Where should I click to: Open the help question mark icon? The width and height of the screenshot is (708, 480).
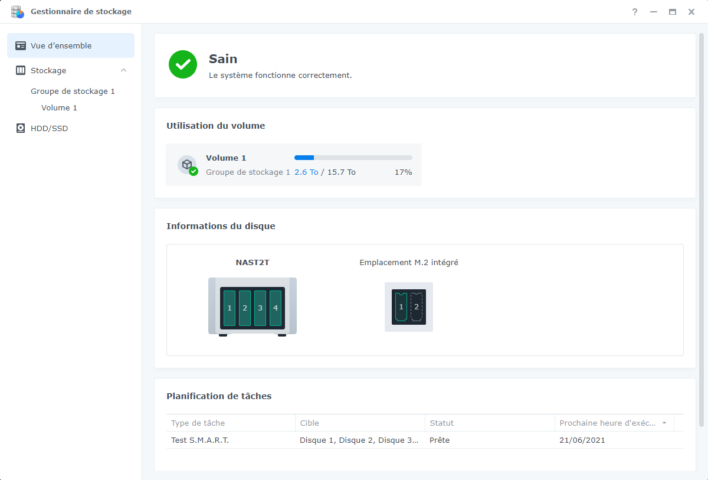[634, 12]
